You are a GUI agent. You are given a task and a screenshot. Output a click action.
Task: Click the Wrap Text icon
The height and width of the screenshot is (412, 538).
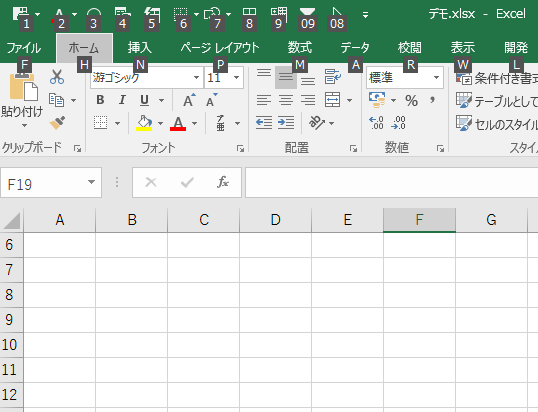[x=332, y=77]
